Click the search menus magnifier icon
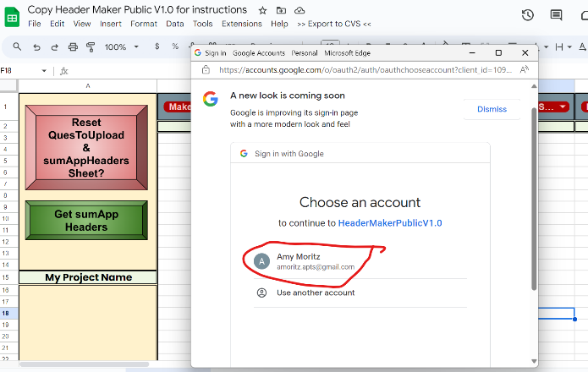The height and width of the screenshot is (372, 588). click(17, 46)
